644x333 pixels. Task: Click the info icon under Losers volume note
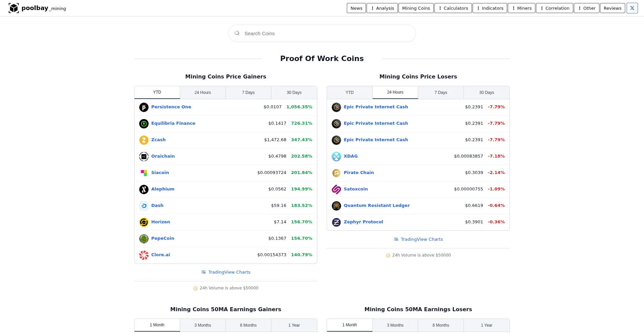388,256
